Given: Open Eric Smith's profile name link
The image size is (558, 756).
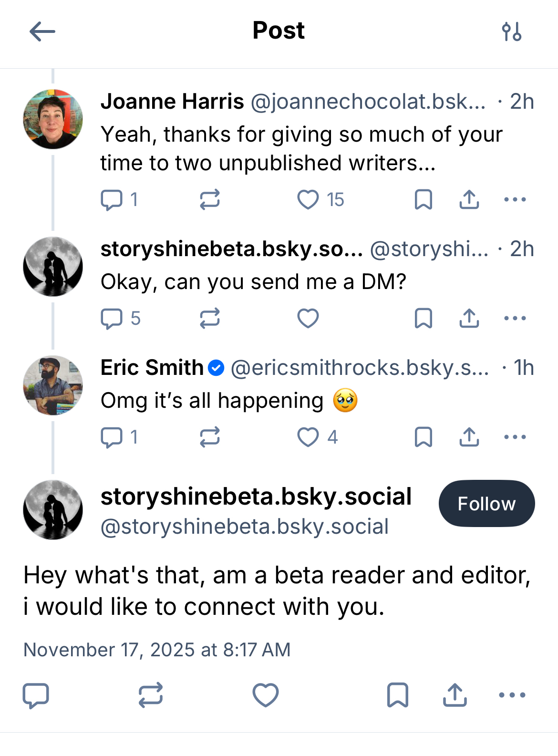Looking at the screenshot, I should pyautogui.click(x=152, y=368).
